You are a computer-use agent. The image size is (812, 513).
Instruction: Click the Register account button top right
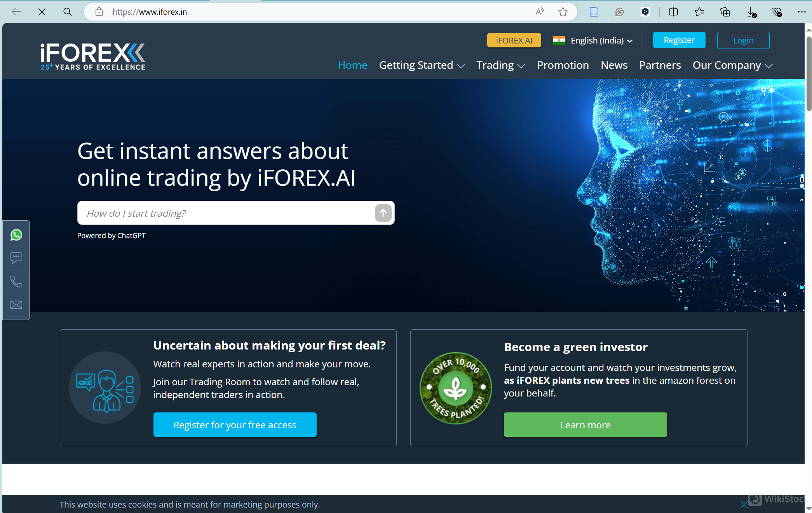pos(679,40)
